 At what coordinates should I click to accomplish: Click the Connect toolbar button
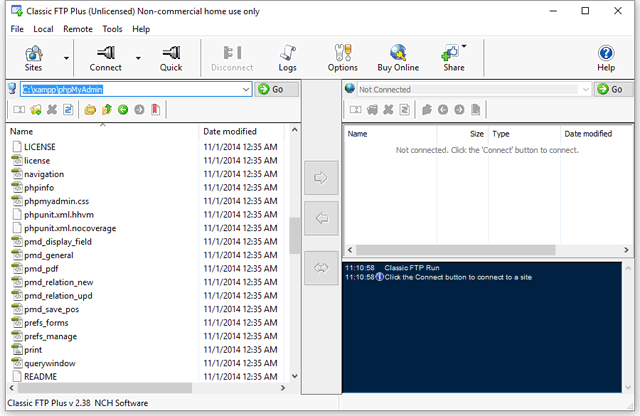click(x=105, y=58)
